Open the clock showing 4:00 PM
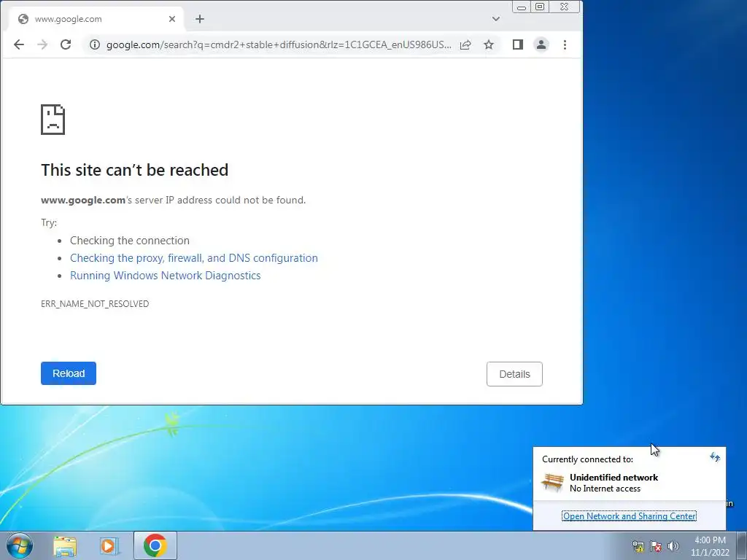Image resolution: width=747 pixels, height=560 pixels. click(x=710, y=546)
